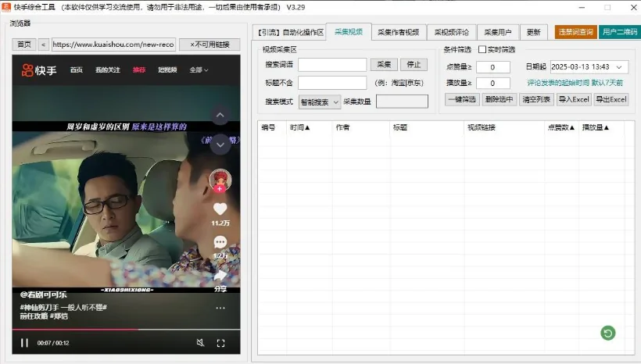Seek on the video progress bar
The height and width of the screenshot is (364, 641).
[x=127, y=330]
